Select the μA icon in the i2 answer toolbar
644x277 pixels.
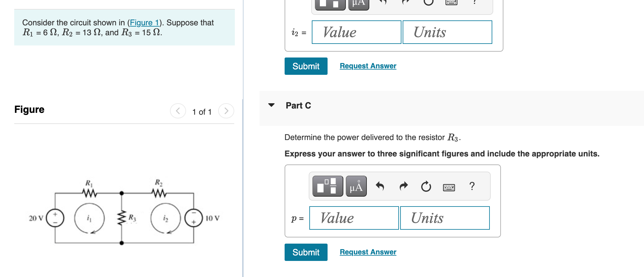click(x=358, y=3)
